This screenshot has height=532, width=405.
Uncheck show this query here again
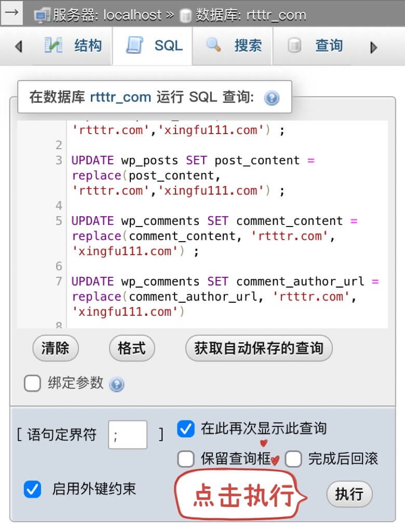click(186, 429)
